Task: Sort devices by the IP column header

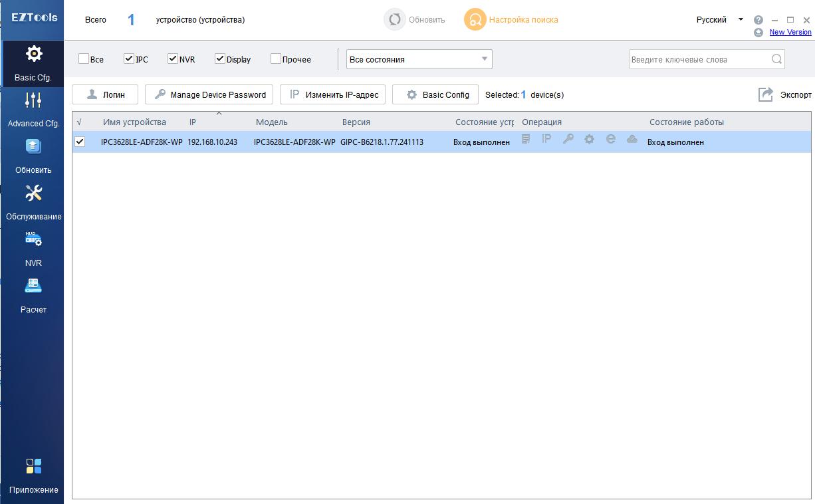Action: coord(193,122)
